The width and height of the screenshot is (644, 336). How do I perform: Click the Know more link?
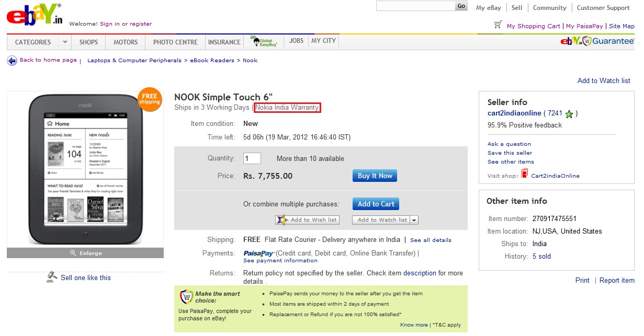click(414, 325)
